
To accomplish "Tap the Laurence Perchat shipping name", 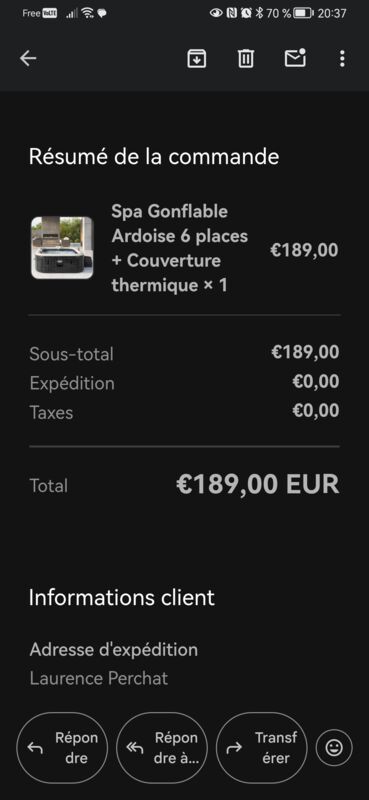I will click(x=99, y=679).
